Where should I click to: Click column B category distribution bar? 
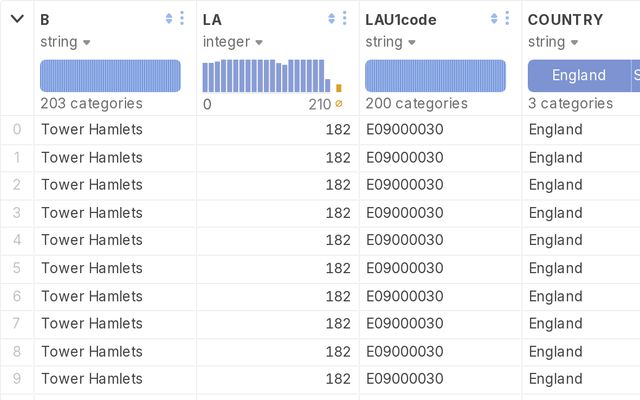click(110, 75)
